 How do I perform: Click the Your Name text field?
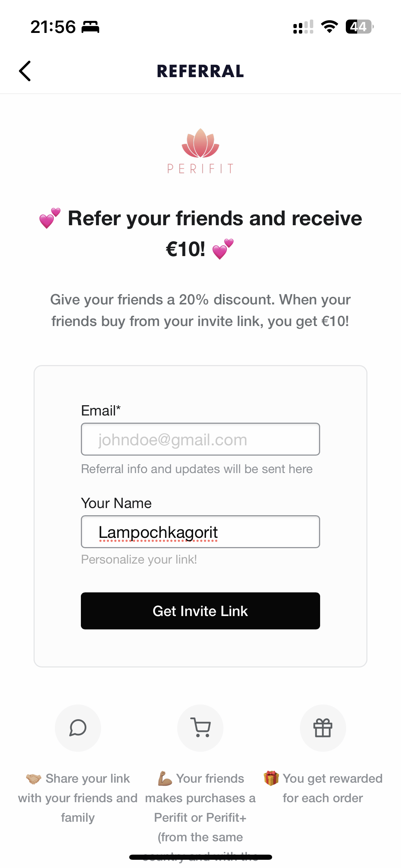pos(200,532)
